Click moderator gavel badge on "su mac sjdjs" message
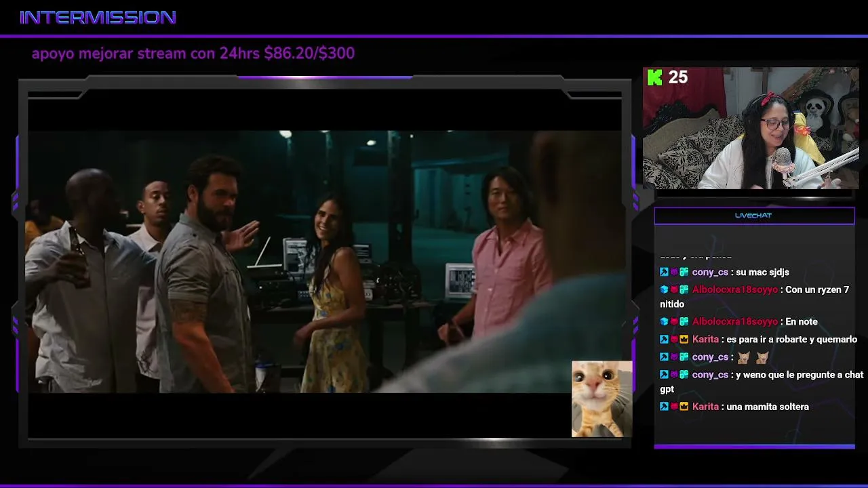This screenshot has height=488, width=868. click(664, 272)
